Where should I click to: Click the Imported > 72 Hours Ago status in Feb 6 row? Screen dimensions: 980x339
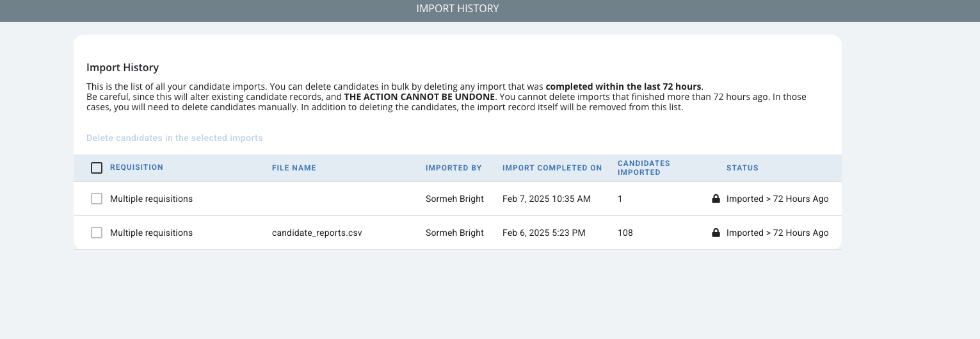778,233
